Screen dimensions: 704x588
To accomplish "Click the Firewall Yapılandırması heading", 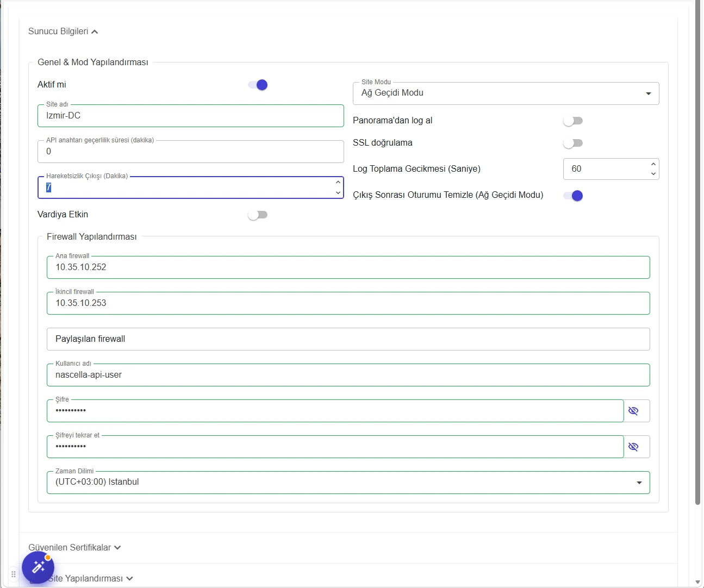I will click(92, 237).
